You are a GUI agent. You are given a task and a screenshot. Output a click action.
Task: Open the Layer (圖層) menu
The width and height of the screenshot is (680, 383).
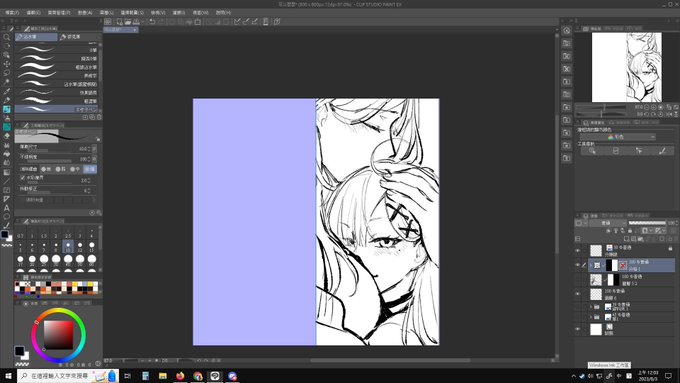coord(106,13)
